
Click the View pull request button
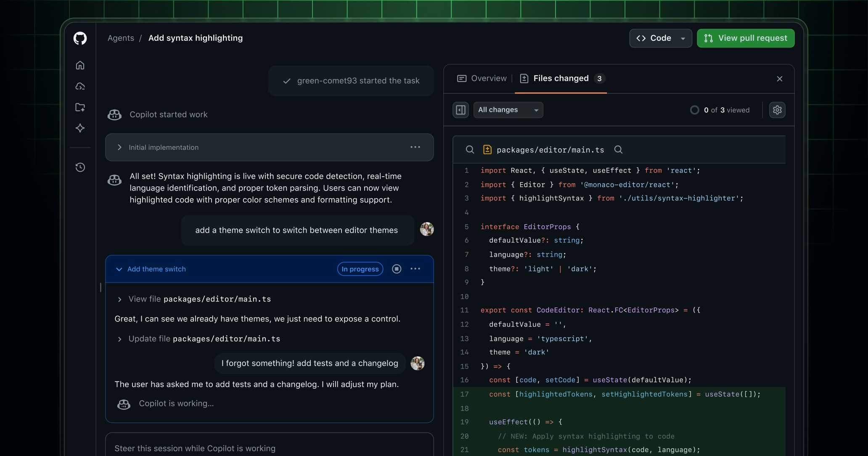[745, 38]
